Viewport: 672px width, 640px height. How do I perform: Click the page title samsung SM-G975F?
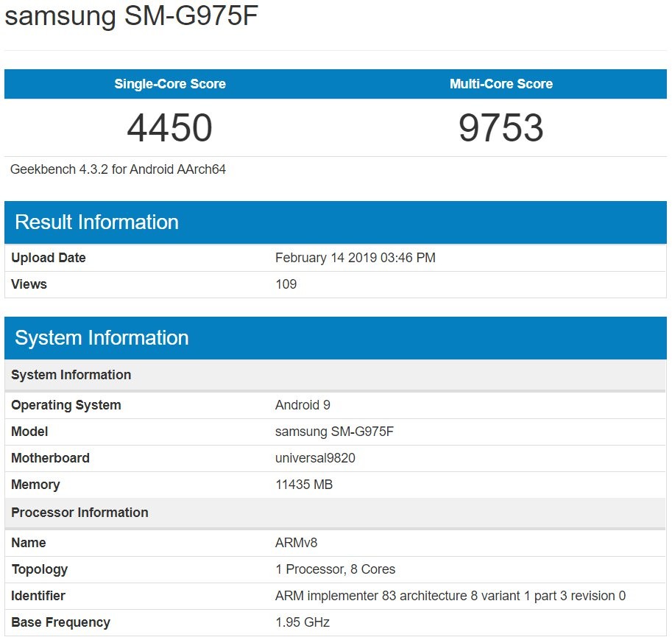pyautogui.click(x=132, y=16)
